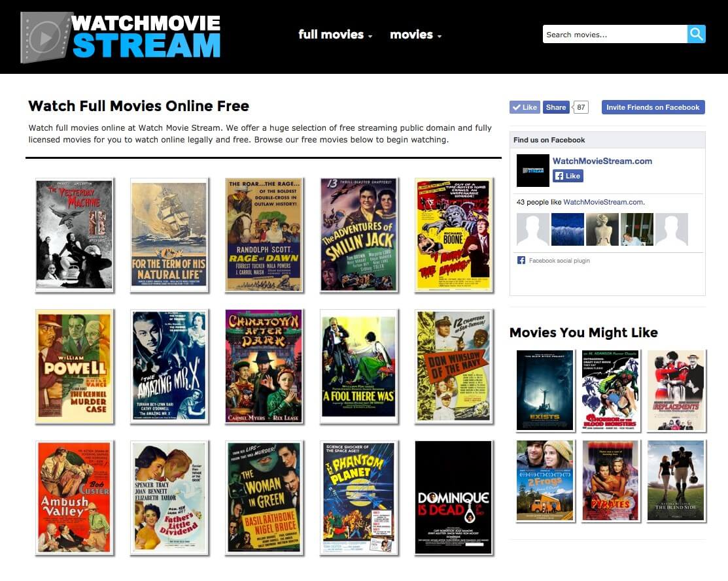Focus the Search movies input field

click(x=615, y=34)
